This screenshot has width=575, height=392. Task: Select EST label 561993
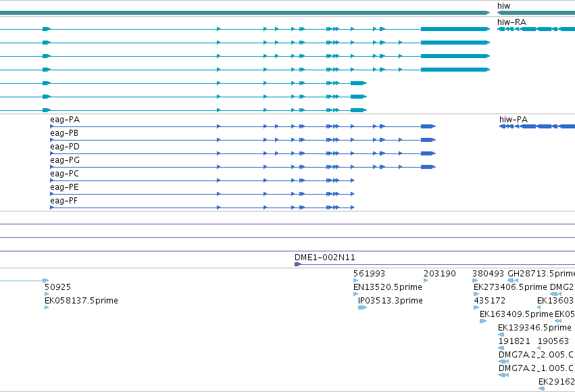370,274
